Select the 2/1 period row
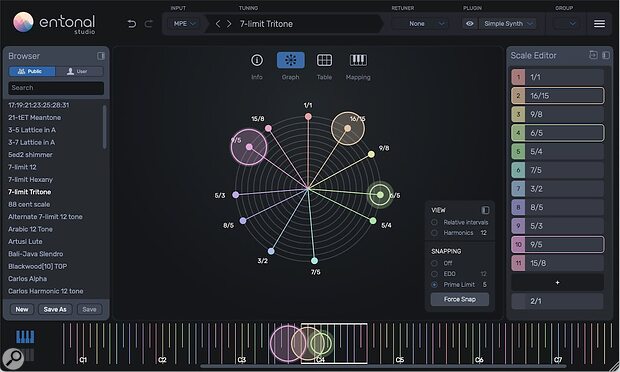The height and width of the screenshot is (372, 620). (558, 301)
